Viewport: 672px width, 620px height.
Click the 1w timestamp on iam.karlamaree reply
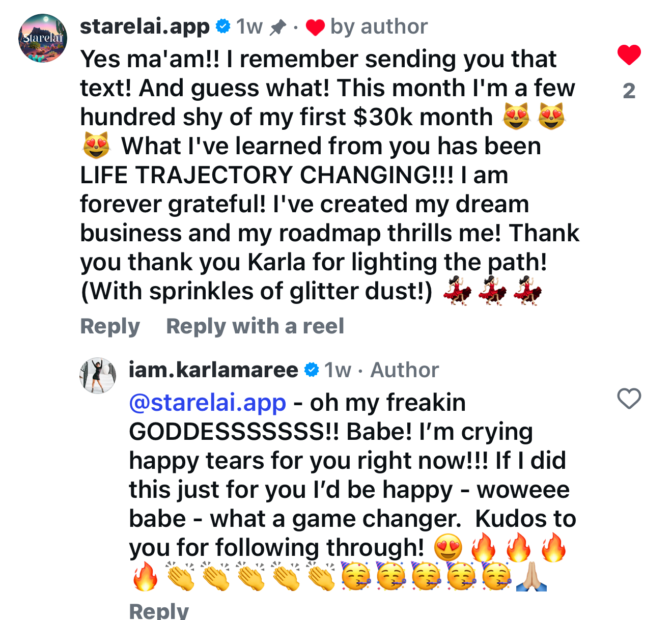point(338,370)
